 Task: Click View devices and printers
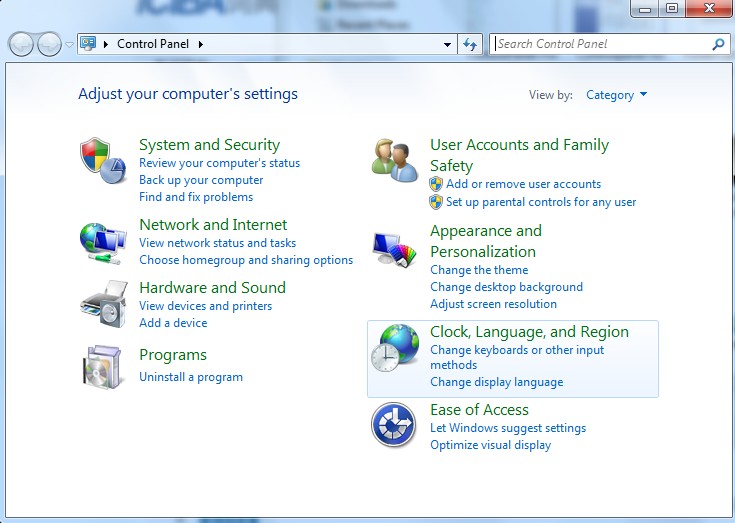point(205,306)
